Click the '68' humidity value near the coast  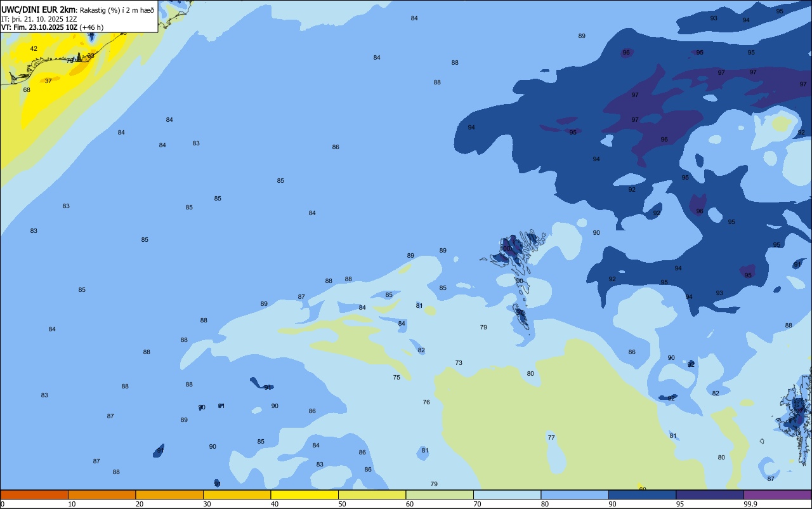[27, 90]
